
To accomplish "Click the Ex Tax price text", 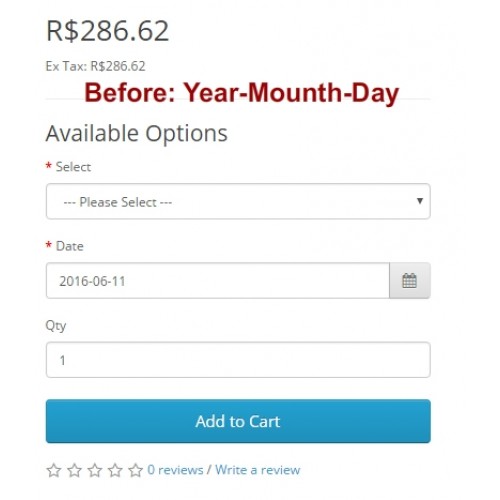I will pos(95,66).
